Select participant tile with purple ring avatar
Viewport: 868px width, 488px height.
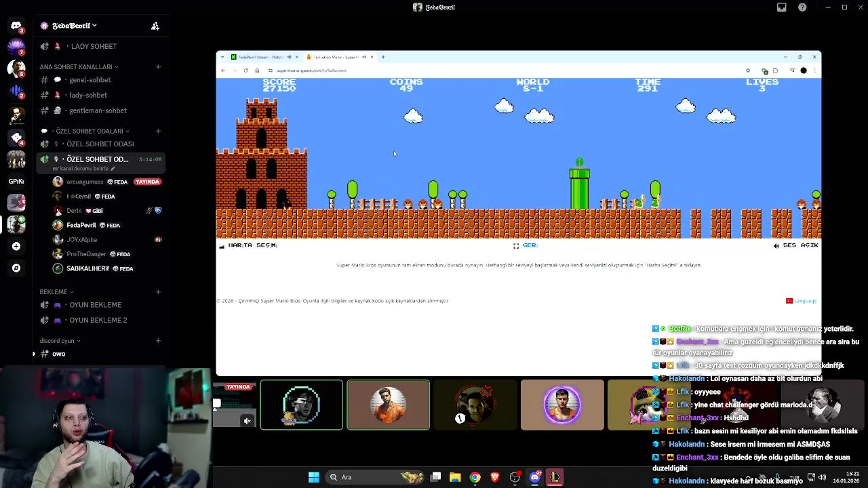click(x=562, y=405)
